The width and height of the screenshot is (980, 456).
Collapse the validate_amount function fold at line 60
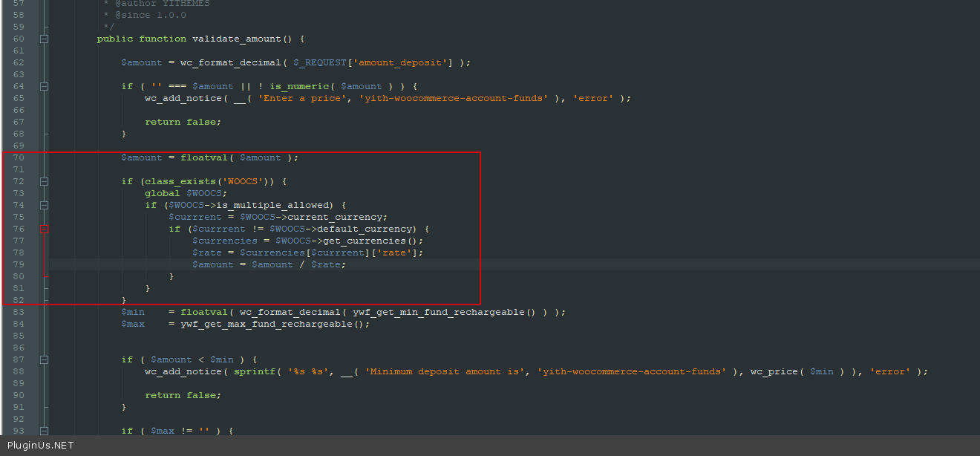point(45,39)
